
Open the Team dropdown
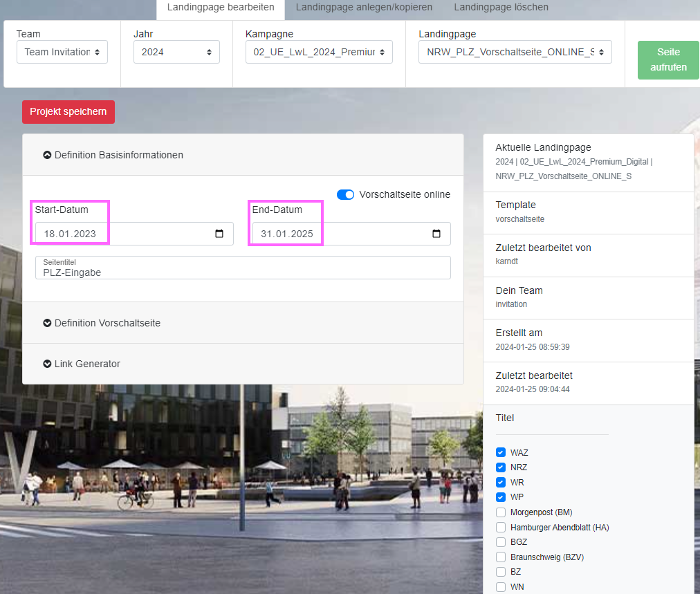62,52
